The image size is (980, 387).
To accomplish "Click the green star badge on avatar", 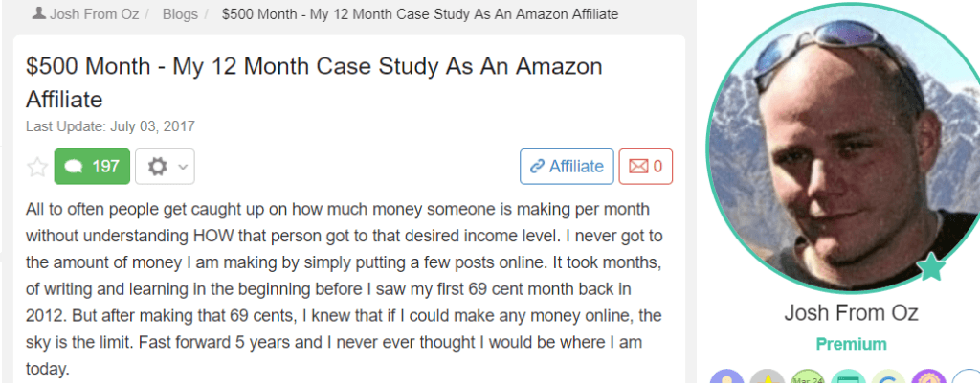I will (x=927, y=267).
